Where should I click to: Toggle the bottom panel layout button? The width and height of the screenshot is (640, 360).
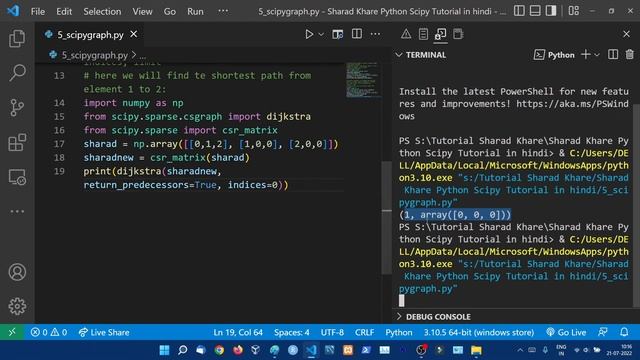coord(535,11)
